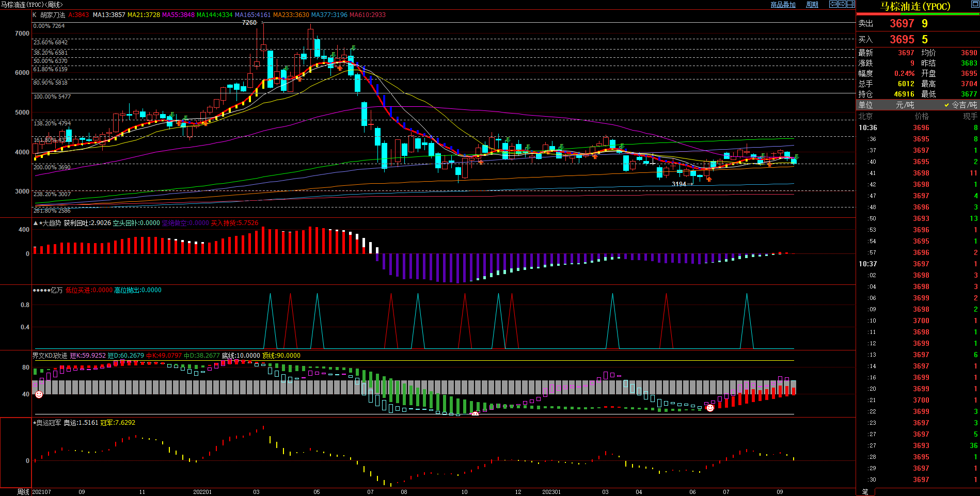Click the 奥运冠军 indicator title
Image resolution: width=980 pixels, height=496 pixels.
pos(49,423)
